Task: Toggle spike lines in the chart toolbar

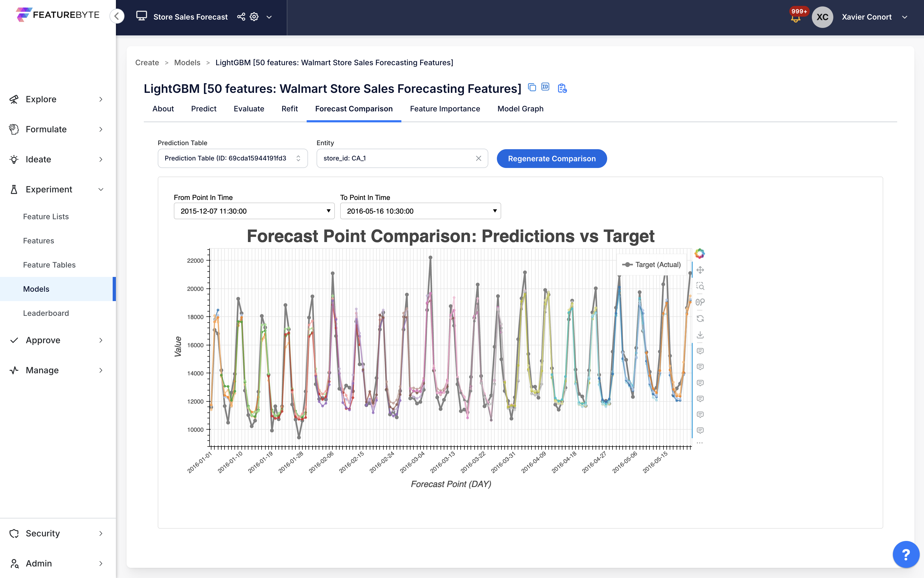Action: (x=700, y=302)
